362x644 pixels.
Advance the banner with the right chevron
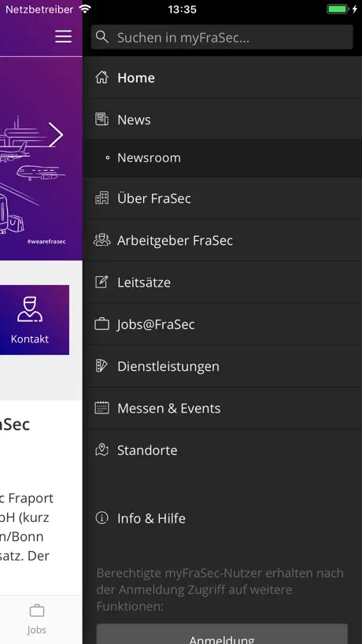coord(56,135)
